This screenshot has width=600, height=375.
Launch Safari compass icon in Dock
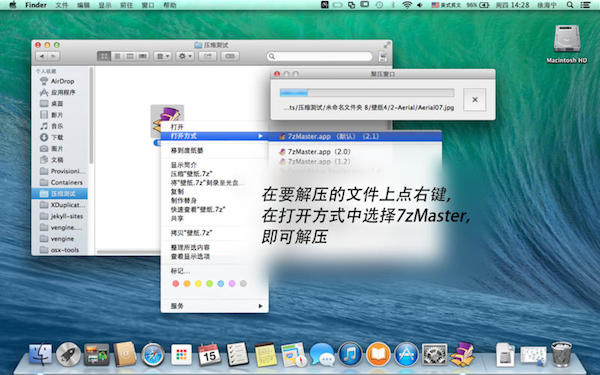click(x=153, y=355)
